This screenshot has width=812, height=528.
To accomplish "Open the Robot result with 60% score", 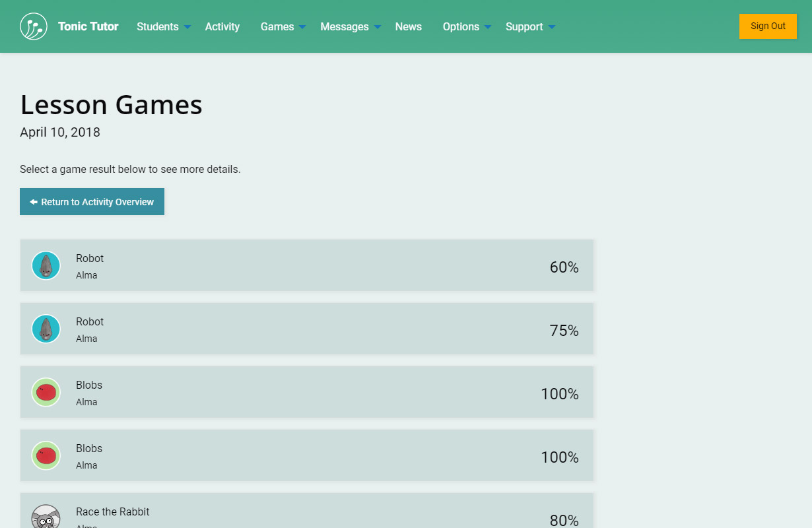I will pos(307,265).
